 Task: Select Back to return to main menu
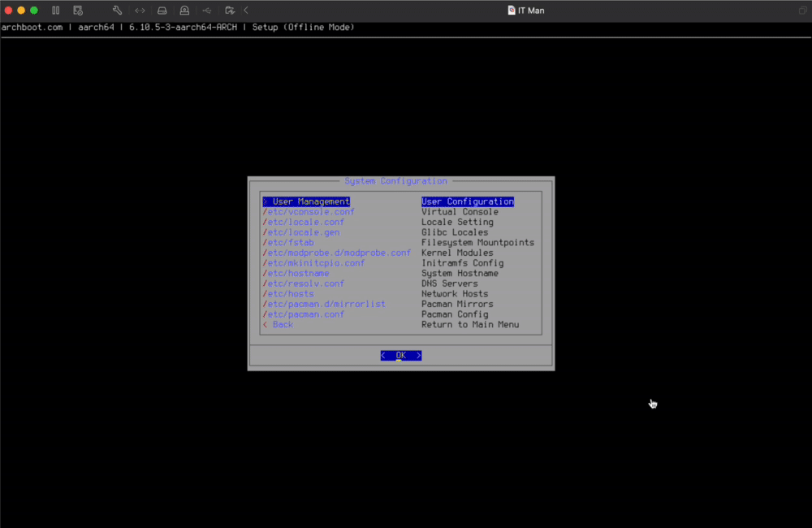tap(282, 324)
